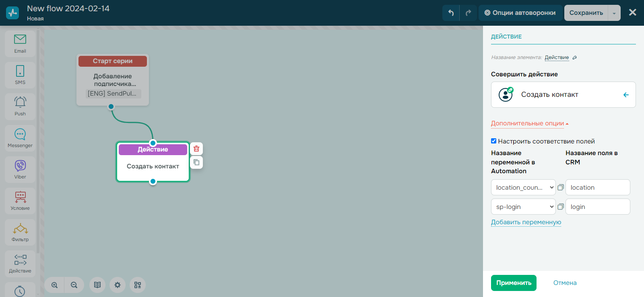This screenshot has height=297, width=644.
Task: Uncheck 'Настроить соответствие полей' checkbox
Action: pos(493,141)
